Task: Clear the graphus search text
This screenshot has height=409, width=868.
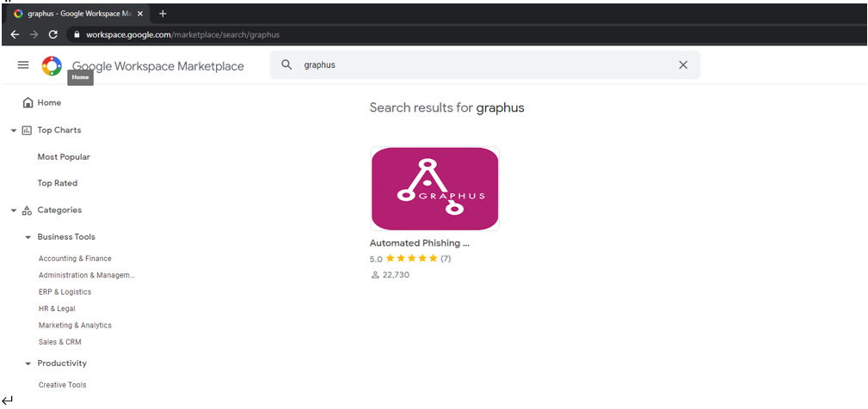Action: click(x=683, y=64)
